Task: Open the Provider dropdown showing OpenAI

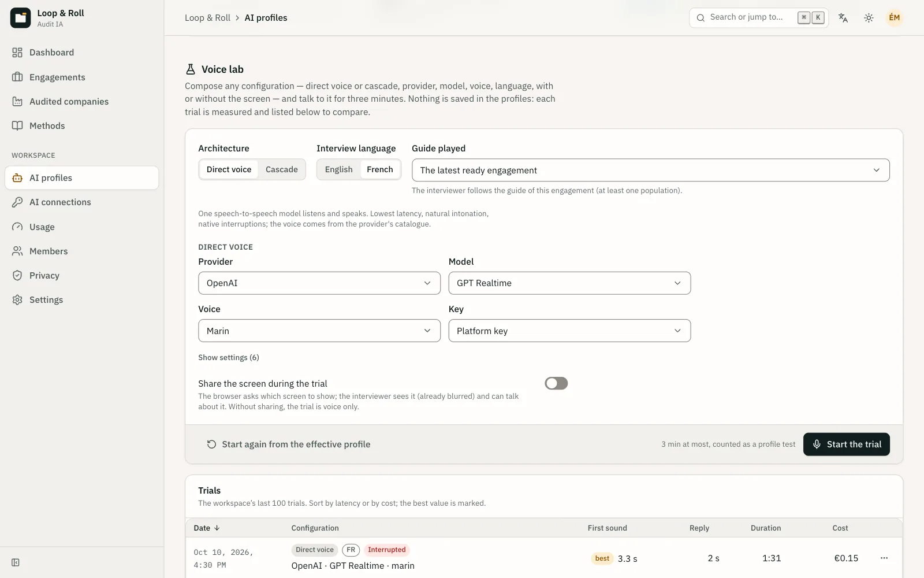Action: [x=319, y=283]
